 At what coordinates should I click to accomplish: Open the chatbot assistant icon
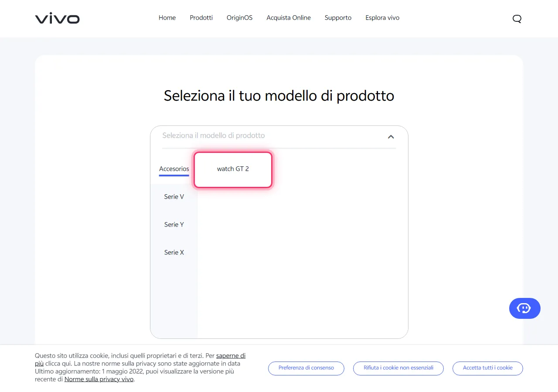coord(524,308)
